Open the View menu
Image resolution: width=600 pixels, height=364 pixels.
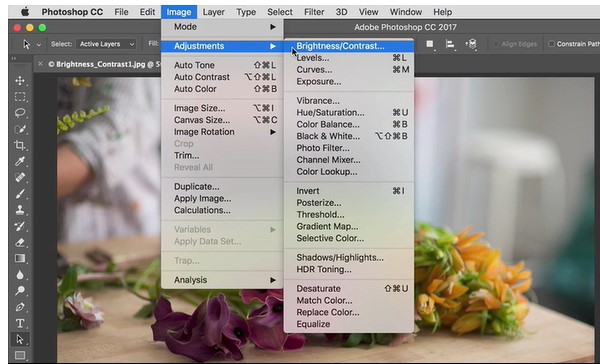[368, 12]
